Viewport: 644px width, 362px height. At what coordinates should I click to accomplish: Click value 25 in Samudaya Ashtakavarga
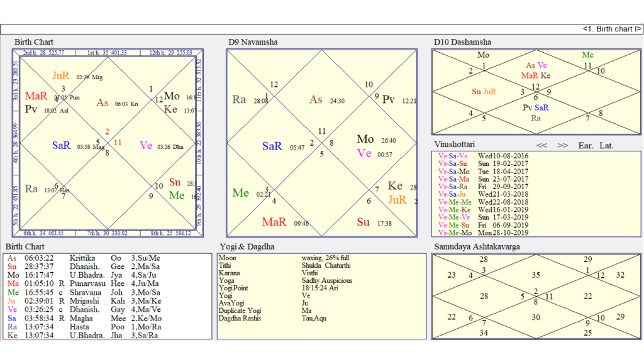(x=588, y=333)
